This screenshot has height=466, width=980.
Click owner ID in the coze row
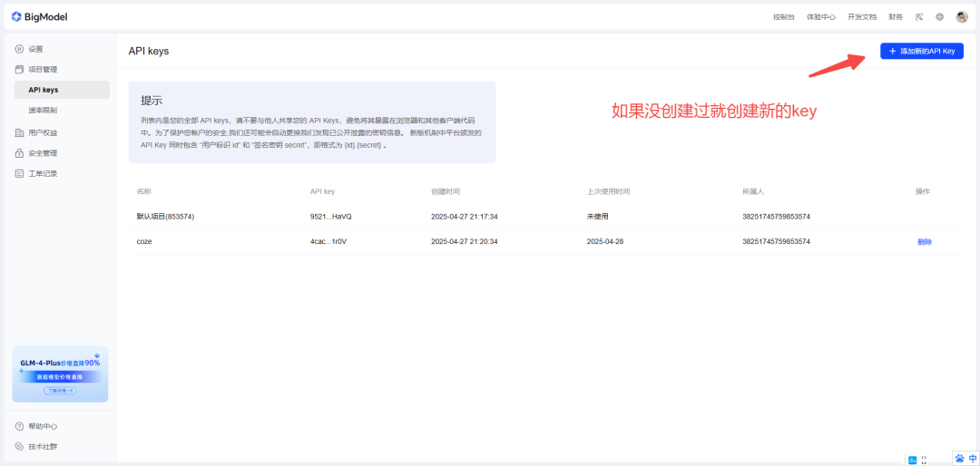pos(776,241)
